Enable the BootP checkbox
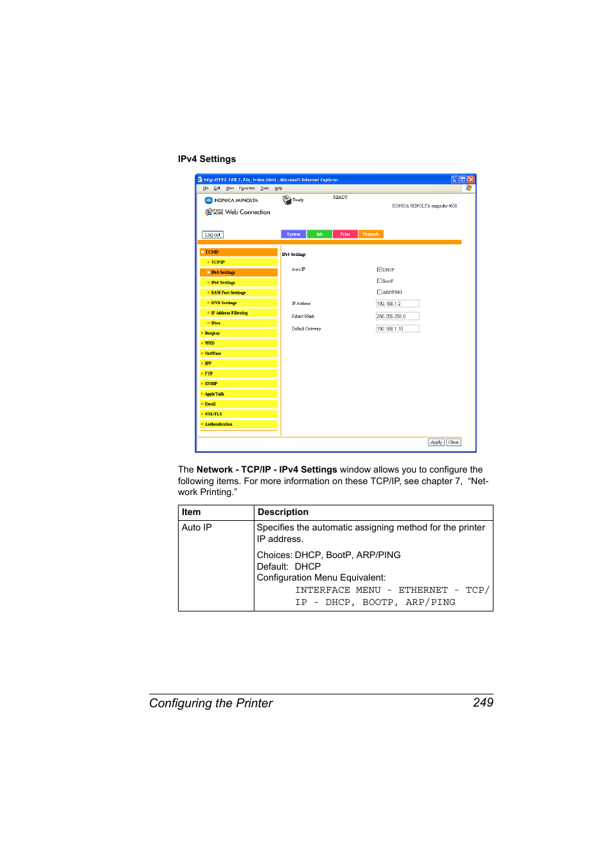 [x=379, y=280]
